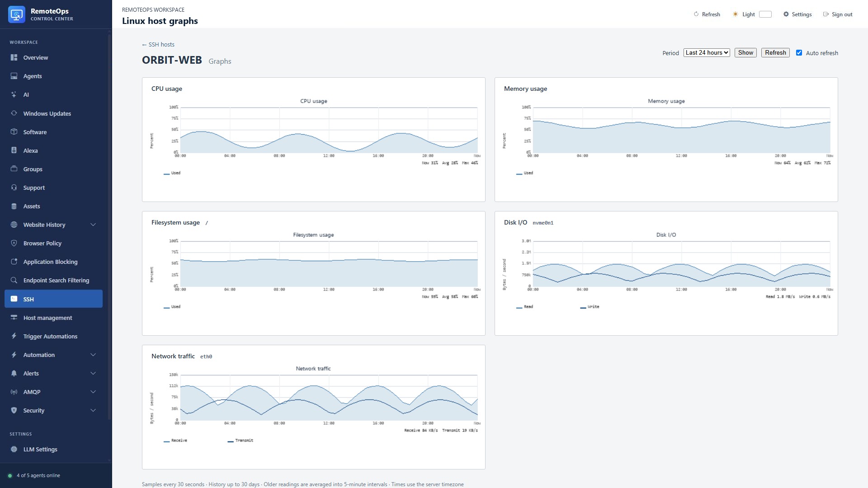The height and width of the screenshot is (488, 868).
Task: Click the ORBIT-WEB host heading
Action: tap(172, 60)
